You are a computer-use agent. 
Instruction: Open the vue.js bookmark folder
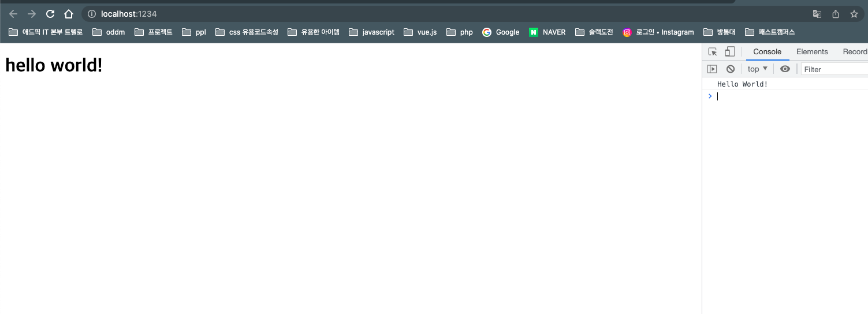coord(420,32)
